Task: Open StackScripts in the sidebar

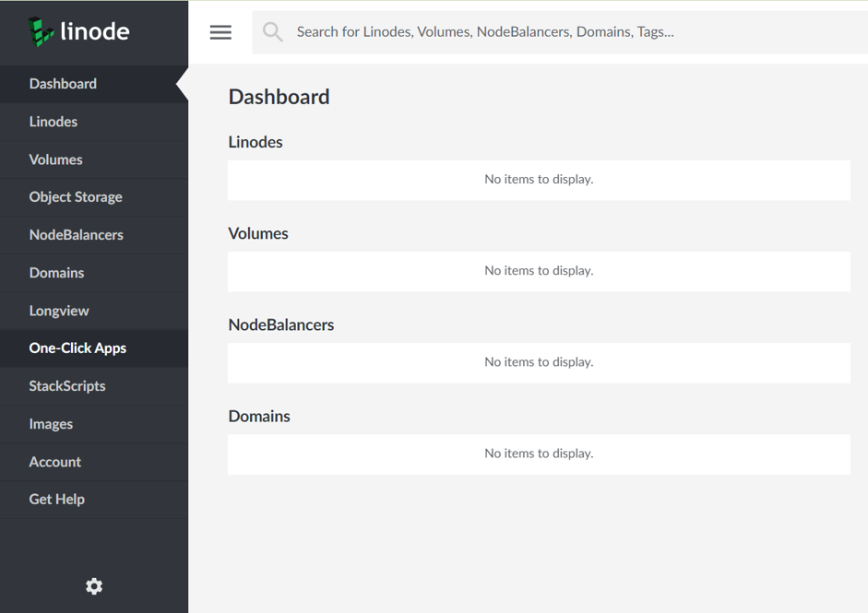Action: (94, 386)
